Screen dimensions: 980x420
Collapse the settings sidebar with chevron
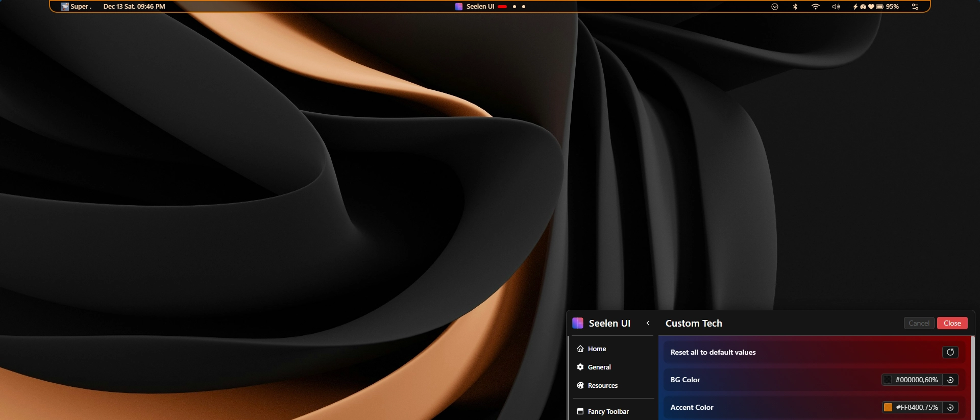coord(648,323)
